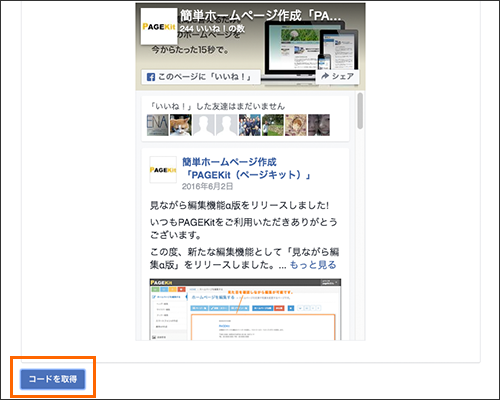500x400 pixels.
Task: Click the PAGEKit avatar beside the post title
Action: coord(163,170)
